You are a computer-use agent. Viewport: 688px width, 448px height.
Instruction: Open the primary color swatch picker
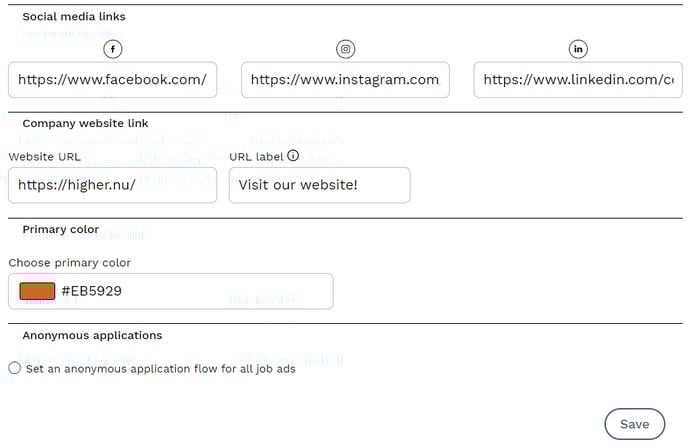[x=37, y=291]
